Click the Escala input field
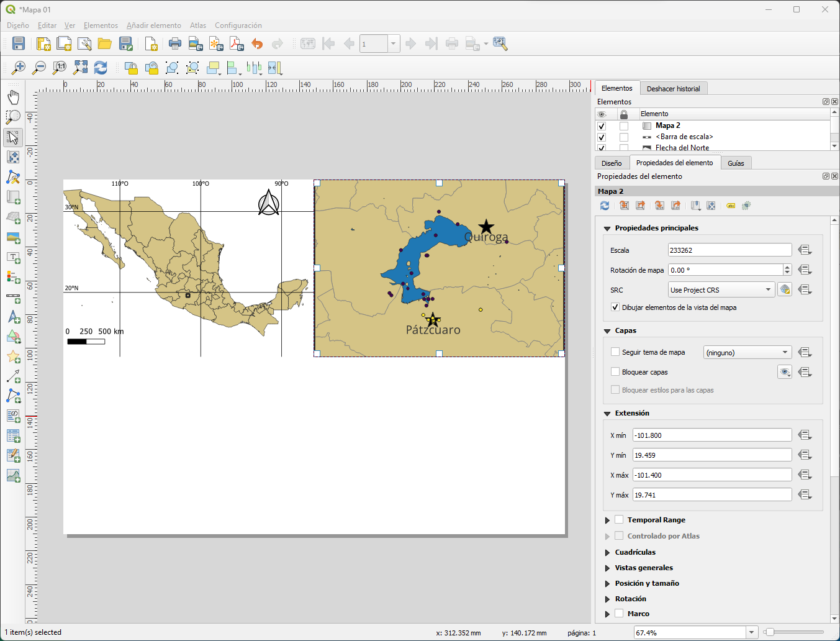Image resolution: width=840 pixels, height=641 pixels. tap(729, 250)
